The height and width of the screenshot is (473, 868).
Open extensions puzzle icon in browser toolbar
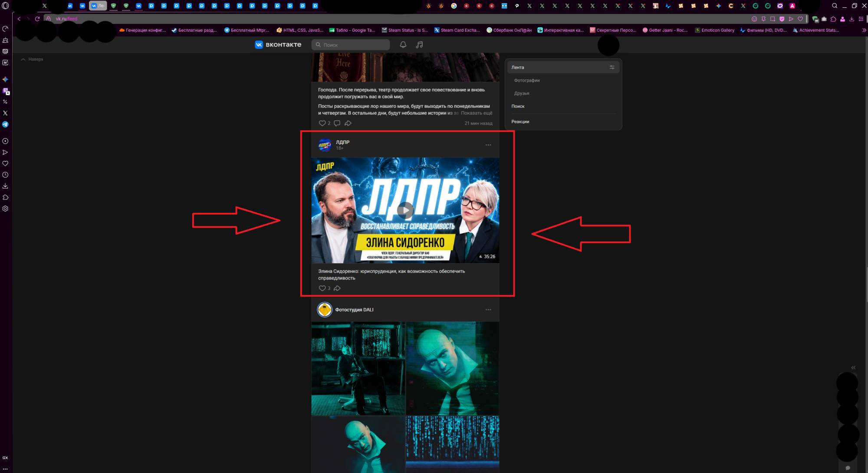pyautogui.click(x=833, y=19)
